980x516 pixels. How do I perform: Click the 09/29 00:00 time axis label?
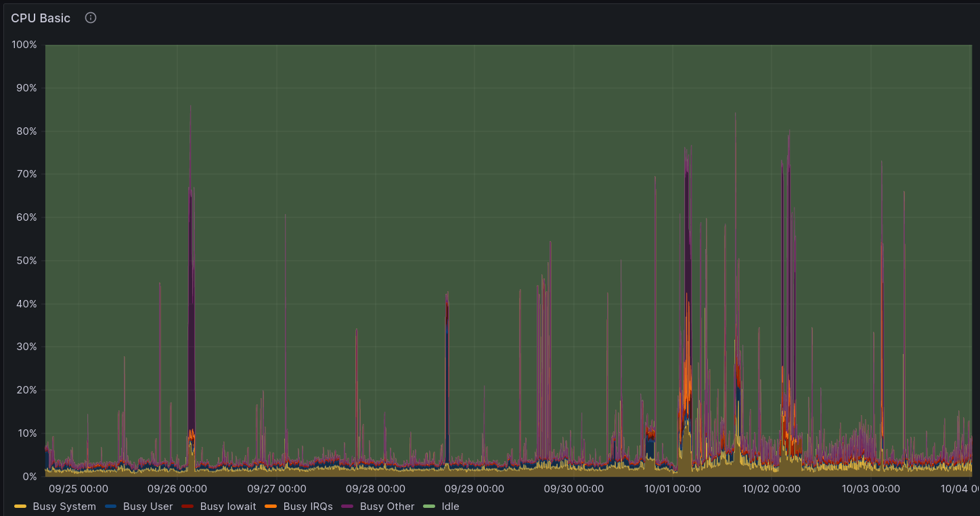click(x=474, y=488)
